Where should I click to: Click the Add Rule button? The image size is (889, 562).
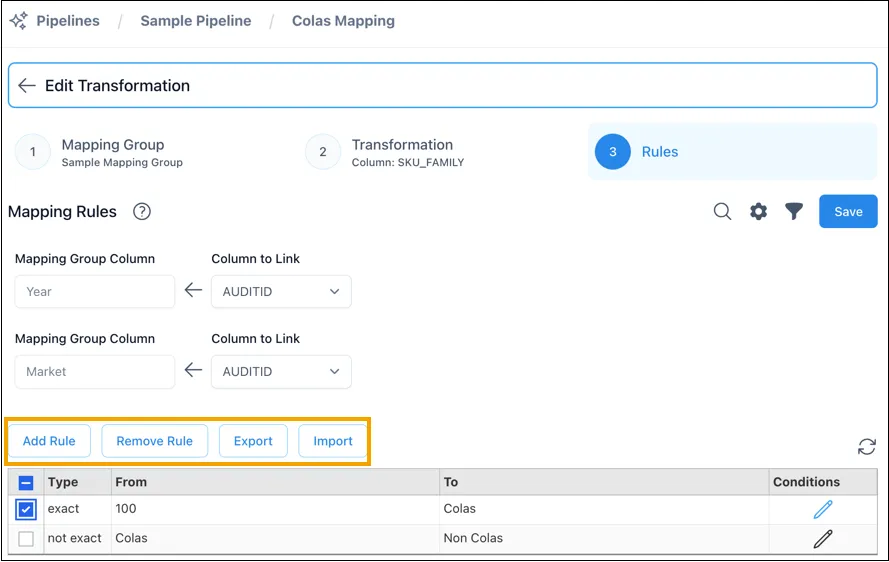[x=49, y=441]
